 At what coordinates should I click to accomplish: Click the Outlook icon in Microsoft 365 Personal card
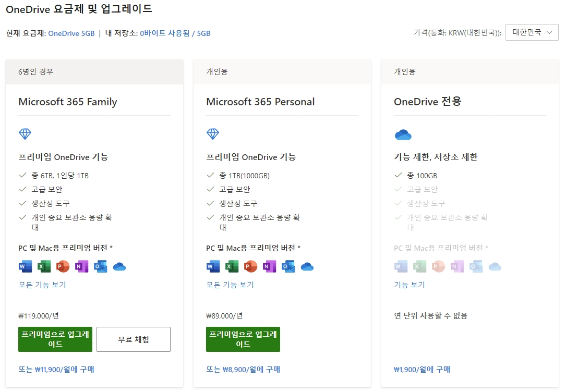(x=288, y=266)
